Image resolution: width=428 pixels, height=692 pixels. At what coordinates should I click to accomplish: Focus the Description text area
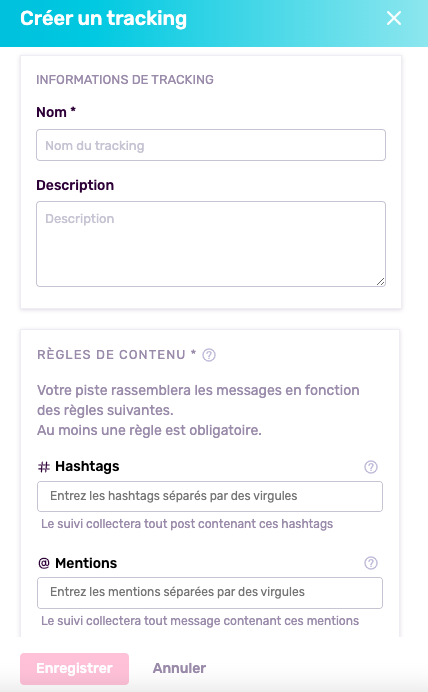(x=211, y=244)
